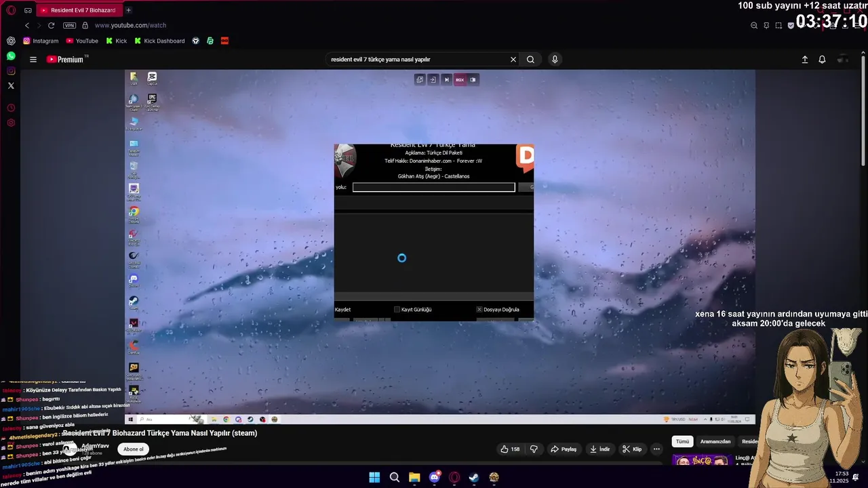Open Chrome shortcut in the video desktop
868x488 pixels.
tap(134, 213)
